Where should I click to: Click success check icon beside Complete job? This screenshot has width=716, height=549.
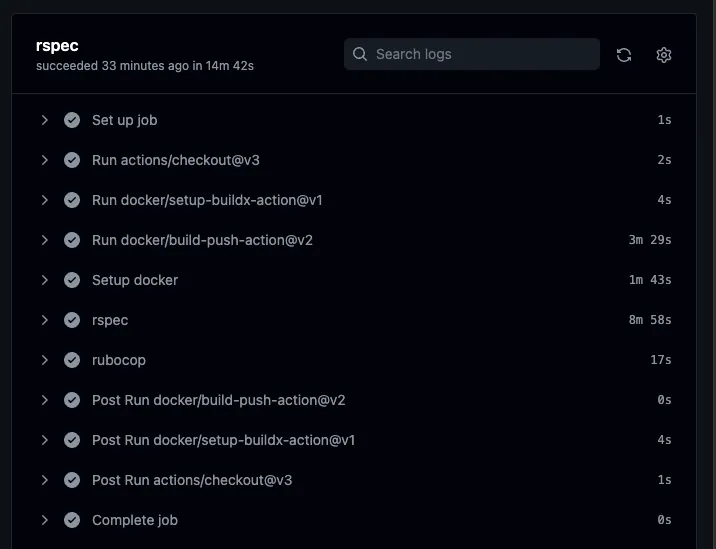pyautogui.click(x=72, y=520)
